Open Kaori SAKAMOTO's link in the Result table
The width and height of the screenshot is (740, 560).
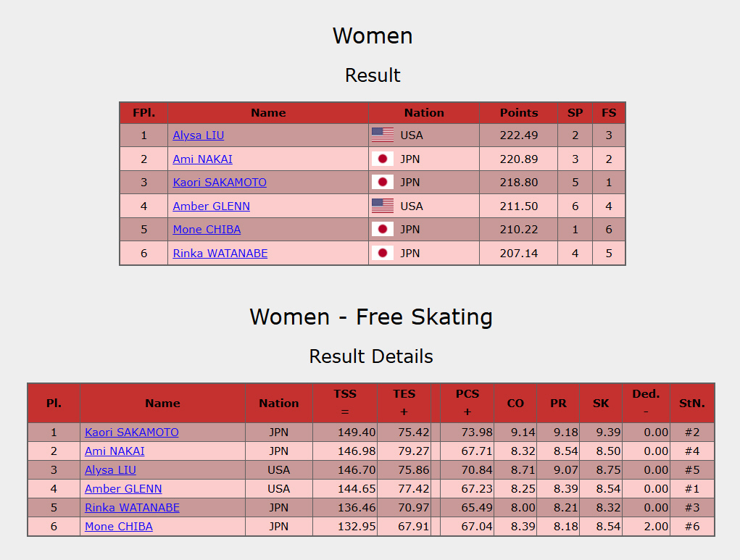(220, 182)
